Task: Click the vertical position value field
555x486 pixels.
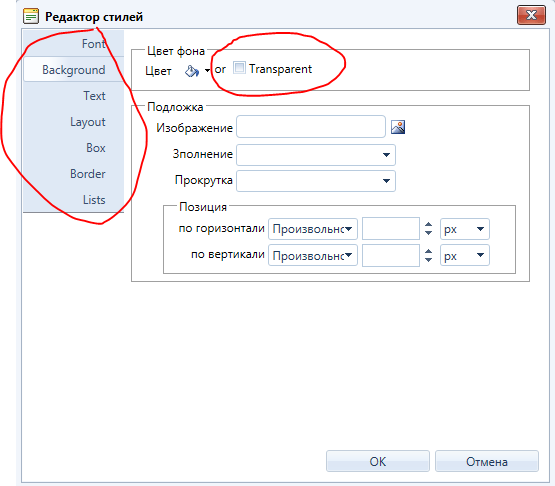Action: pos(391,255)
